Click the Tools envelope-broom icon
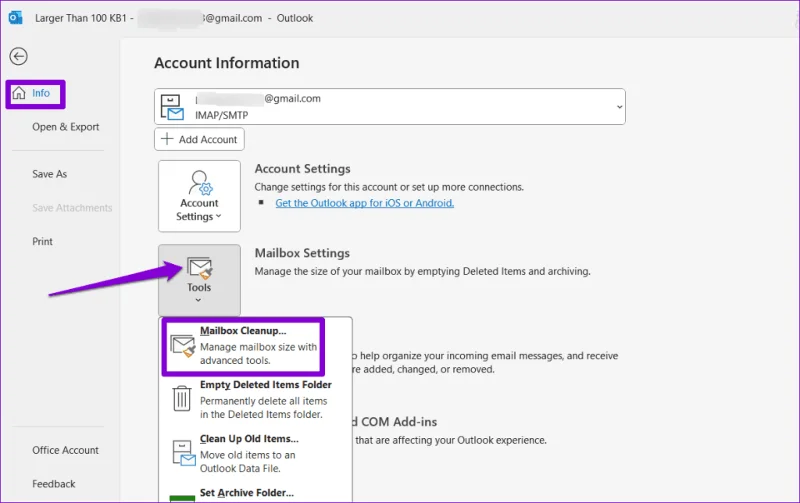 coord(199,268)
